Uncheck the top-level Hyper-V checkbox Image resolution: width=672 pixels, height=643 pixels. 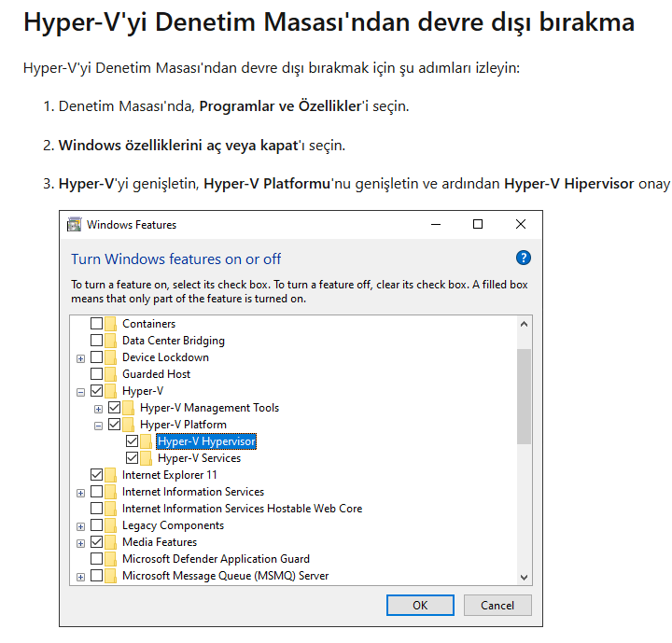coord(96,390)
